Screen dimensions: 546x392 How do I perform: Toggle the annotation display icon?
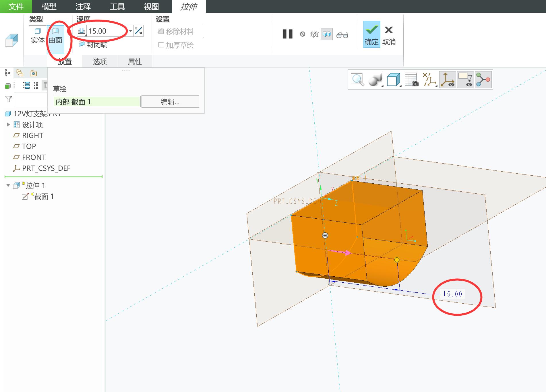point(465,80)
